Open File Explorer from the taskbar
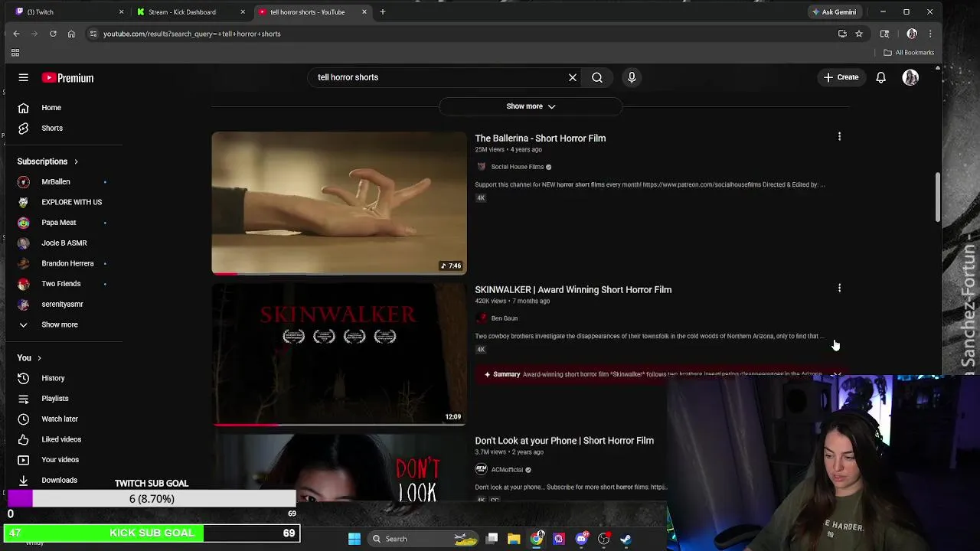Viewport: 980px width, 551px height. pyautogui.click(x=514, y=539)
